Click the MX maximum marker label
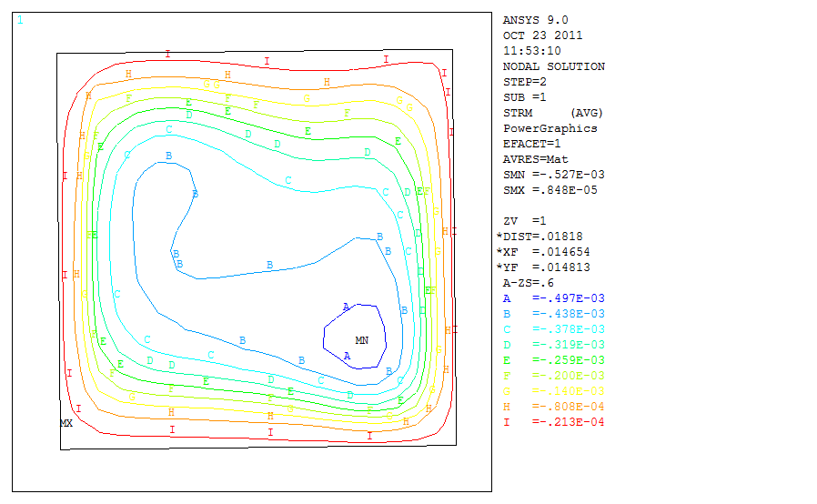 click(66, 423)
